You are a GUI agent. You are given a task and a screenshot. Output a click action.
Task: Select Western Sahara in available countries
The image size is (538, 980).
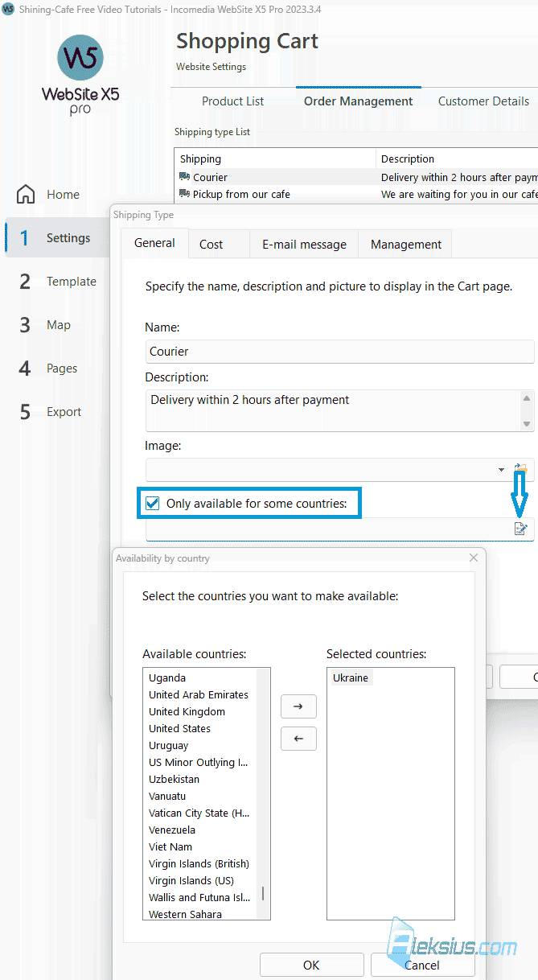pyautogui.click(x=185, y=914)
